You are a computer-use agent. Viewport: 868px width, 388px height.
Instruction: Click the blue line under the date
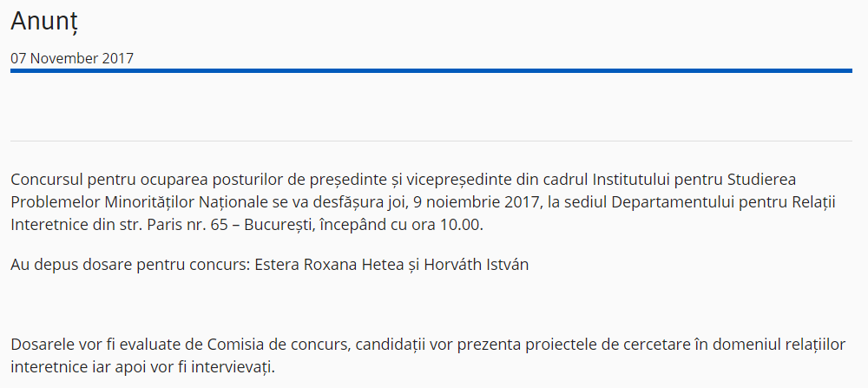pos(431,71)
